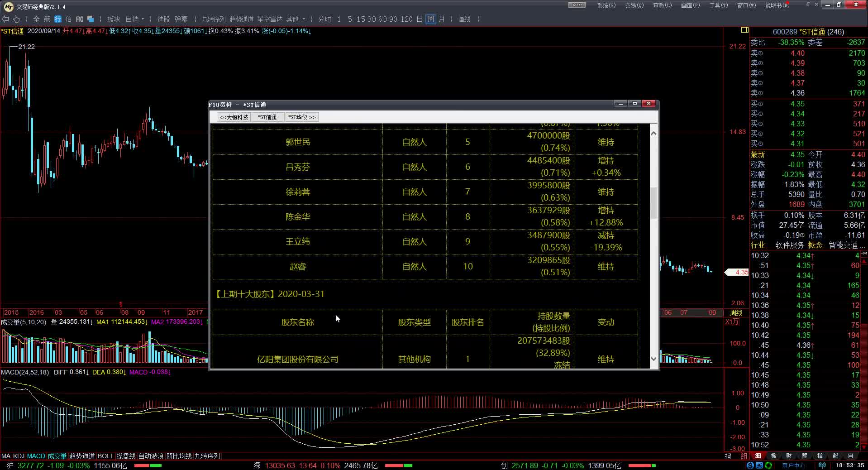868x470 pixels.
Task: Switch to the 自动波浪 indicator tab
Action: pyautogui.click(x=151, y=456)
